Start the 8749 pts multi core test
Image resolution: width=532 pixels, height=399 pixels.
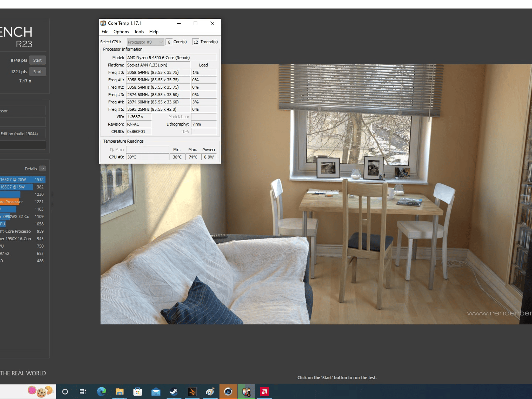click(37, 60)
